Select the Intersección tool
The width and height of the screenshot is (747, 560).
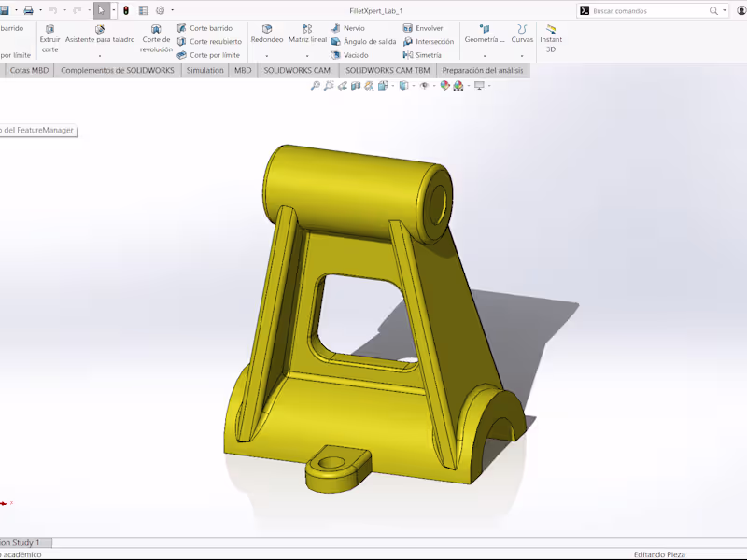[429, 41]
